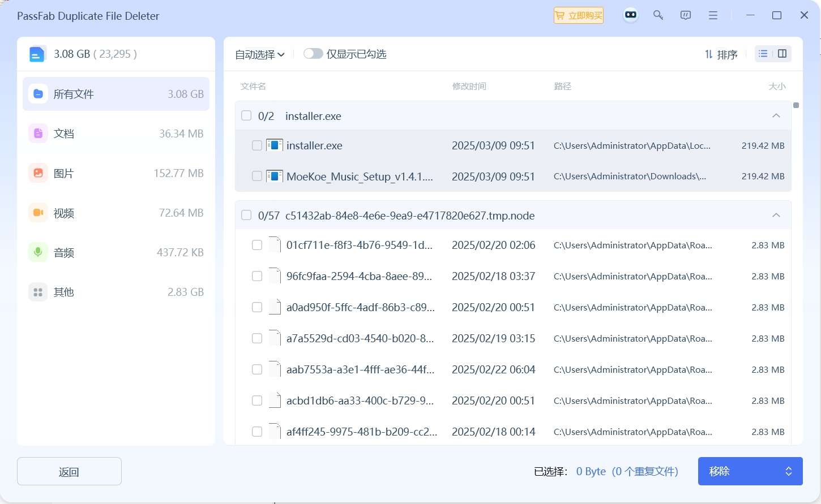Check the acbd1db6 file checkbox
This screenshot has width=821, height=504.
click(x=257, y=400)
